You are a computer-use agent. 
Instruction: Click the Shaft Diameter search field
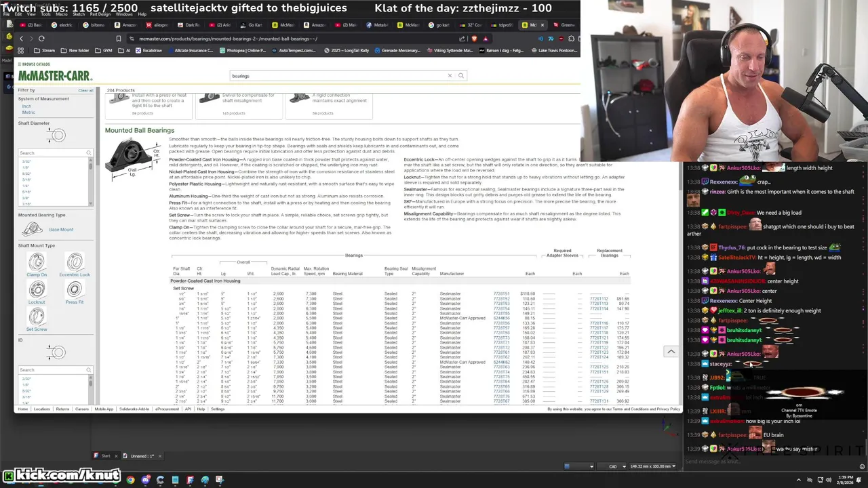tap(55, 152)
